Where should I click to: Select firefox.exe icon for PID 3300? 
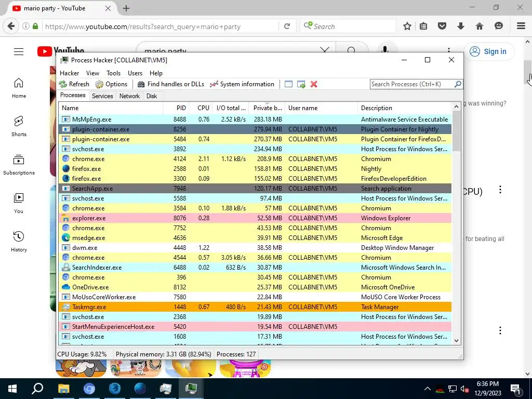pos(66,179)
